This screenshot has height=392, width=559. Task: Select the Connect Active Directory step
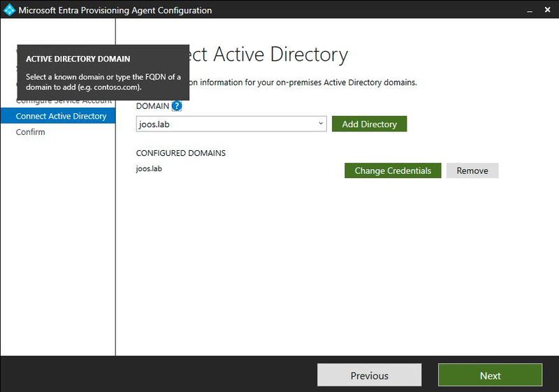(58, 116)
